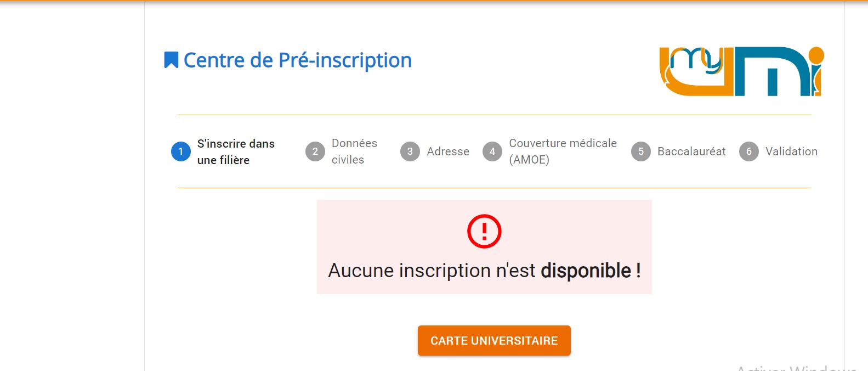
Task: Click the blue bookmark icon beside the title
Action: tap(171, 60)
